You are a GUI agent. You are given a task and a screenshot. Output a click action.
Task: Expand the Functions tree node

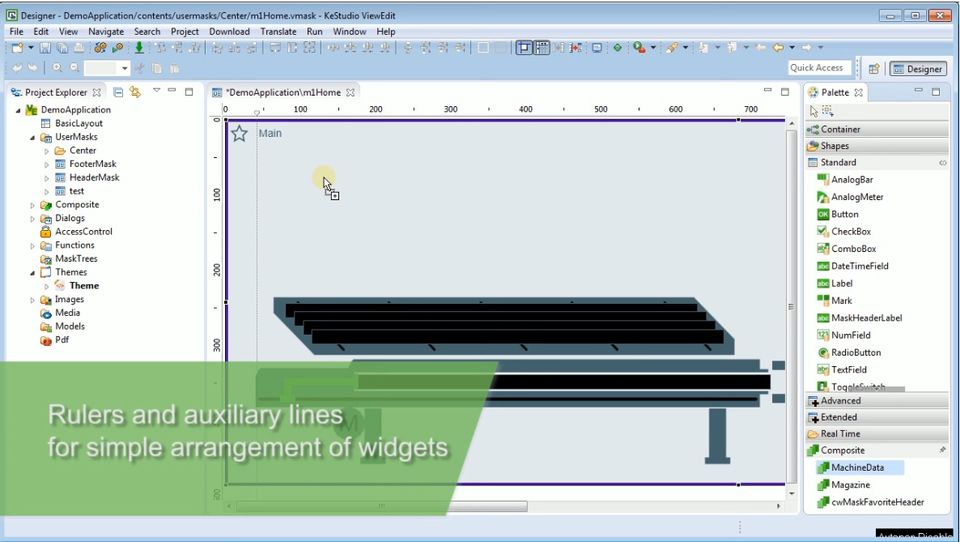pyautogui.click(x=32, y=246)
